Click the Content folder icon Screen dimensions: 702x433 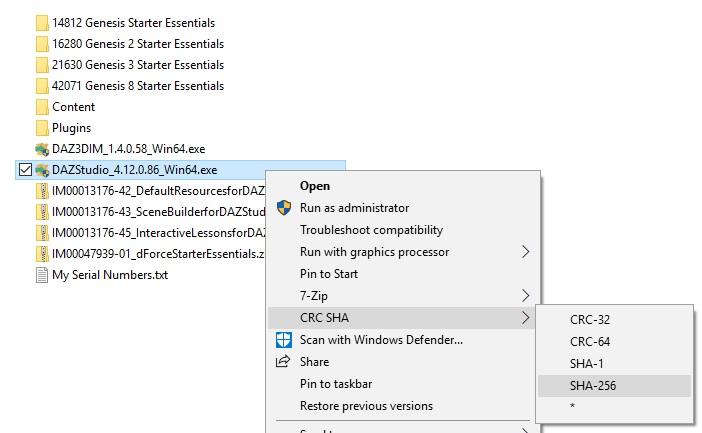42,107
